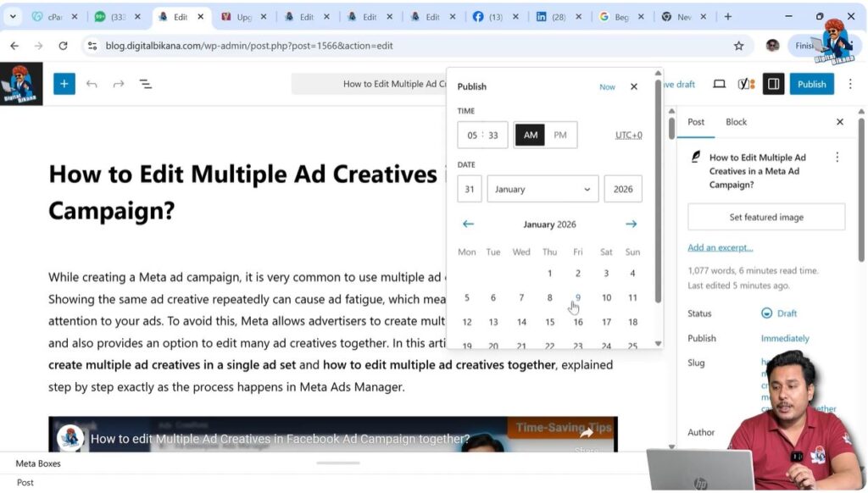868x493 pixels.
Task: Open the document List View outline
Action: 145,84
